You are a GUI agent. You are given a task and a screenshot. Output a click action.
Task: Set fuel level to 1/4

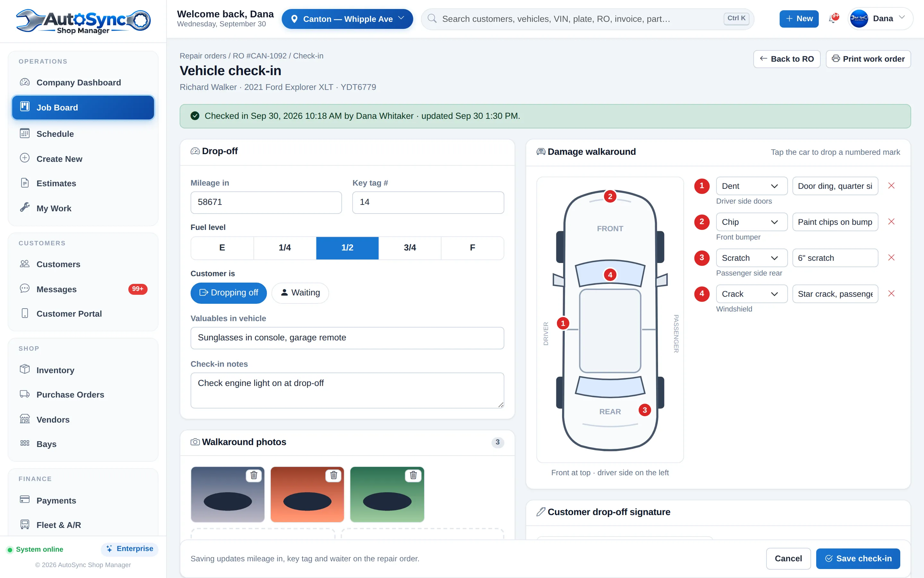tap(285, 248)
